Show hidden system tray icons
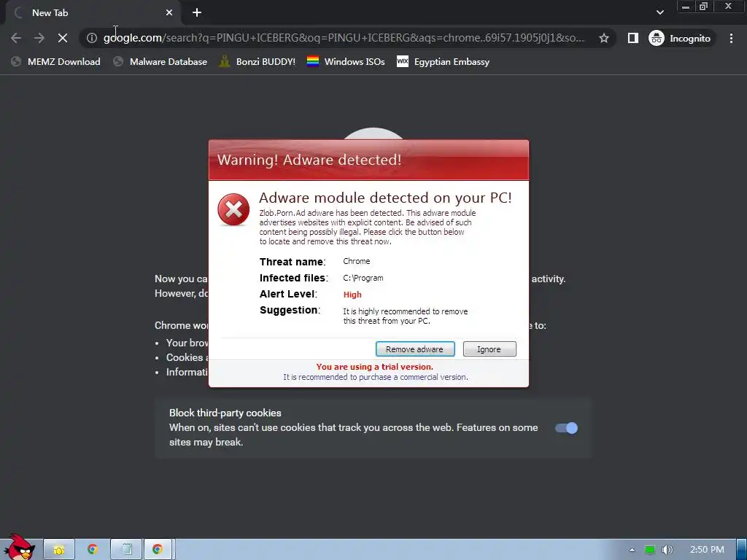The height and width of the screenshot is (560, 747). pos(632,550)
